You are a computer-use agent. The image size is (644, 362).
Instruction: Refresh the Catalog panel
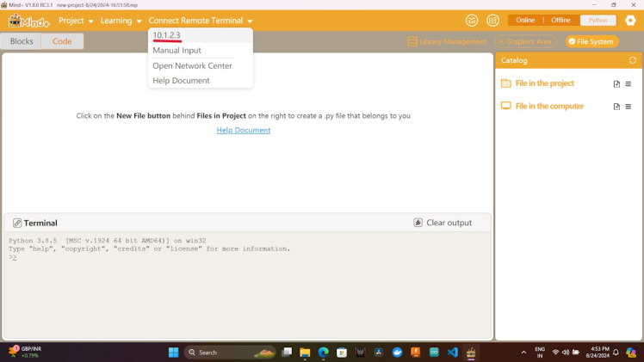coord(633,61)
